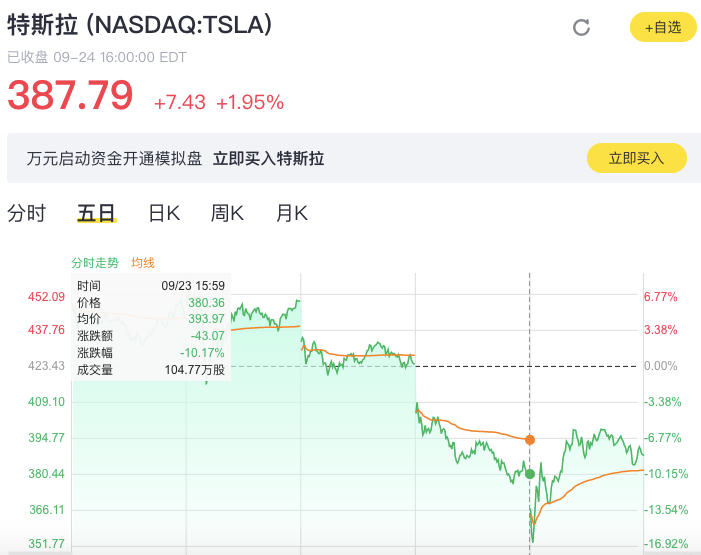Screen dimensions: 701x555
Task: Click the orange average-price marker dot
Action: (x=530, y=440)
